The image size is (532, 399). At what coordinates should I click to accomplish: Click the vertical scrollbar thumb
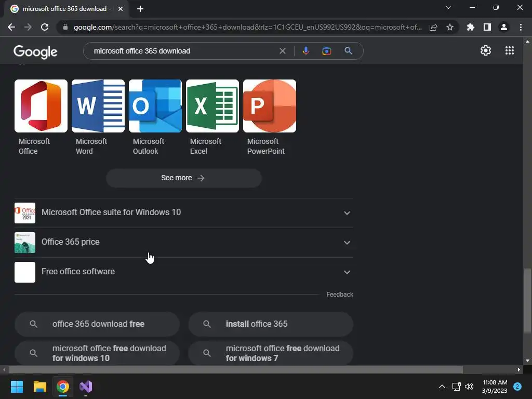tap(527, 301)
